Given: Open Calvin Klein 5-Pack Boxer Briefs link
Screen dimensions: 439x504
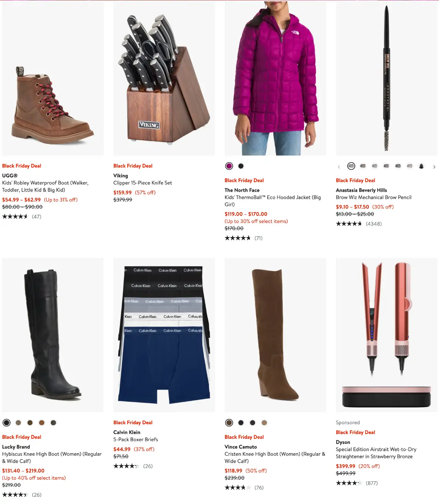Looking at the screenshot, I should tap(136, 440).
